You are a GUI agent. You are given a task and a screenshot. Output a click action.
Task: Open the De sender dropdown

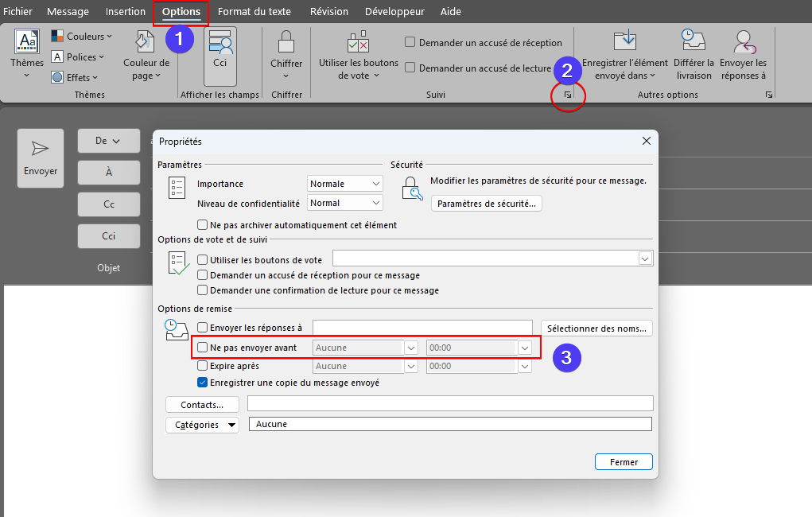109,141
